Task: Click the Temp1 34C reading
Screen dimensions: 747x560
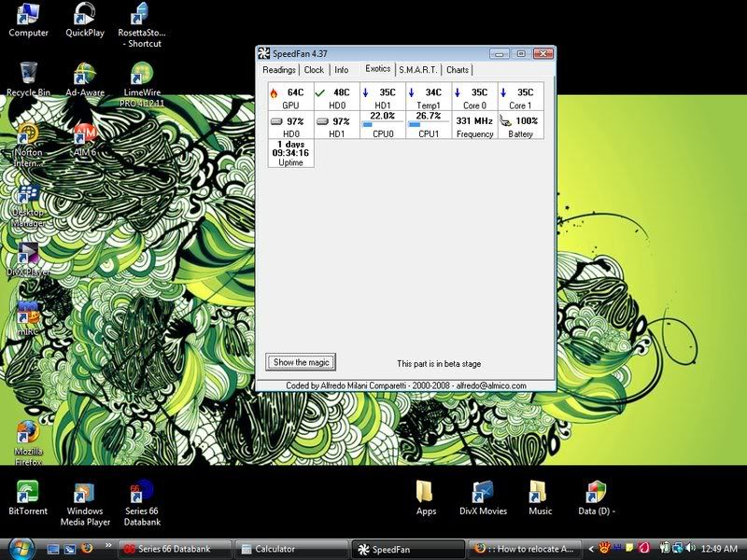Action: 429,97
